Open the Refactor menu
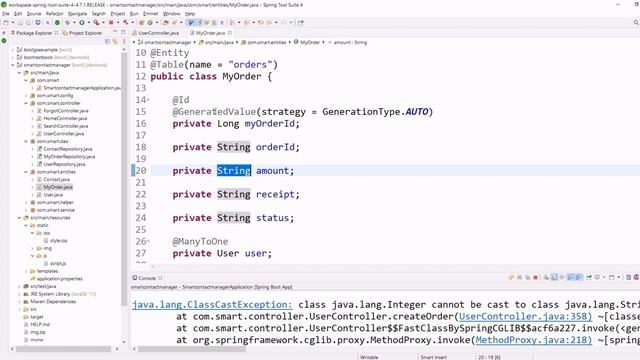Image resolution: width=640 pixels, height=360 pixels. click(54, 13)
